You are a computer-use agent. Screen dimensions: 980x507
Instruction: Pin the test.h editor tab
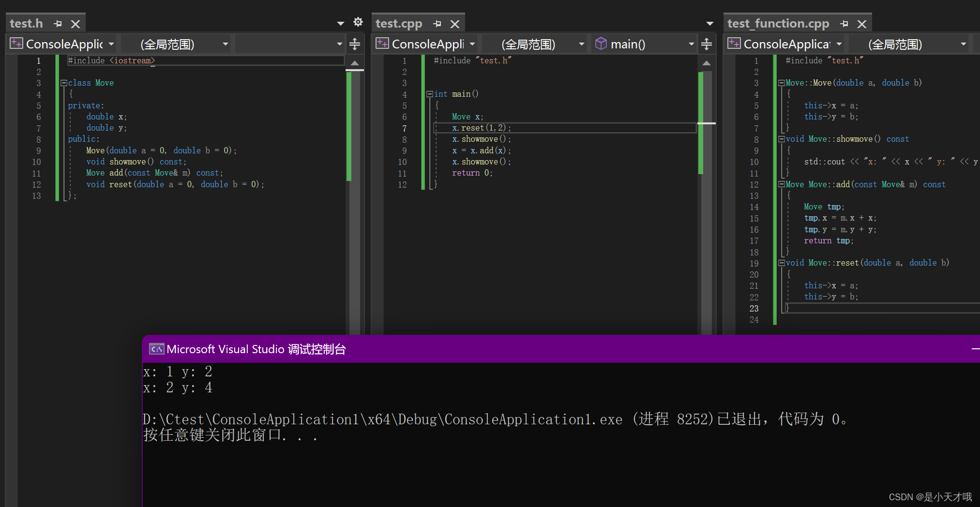tap(58, 23)
